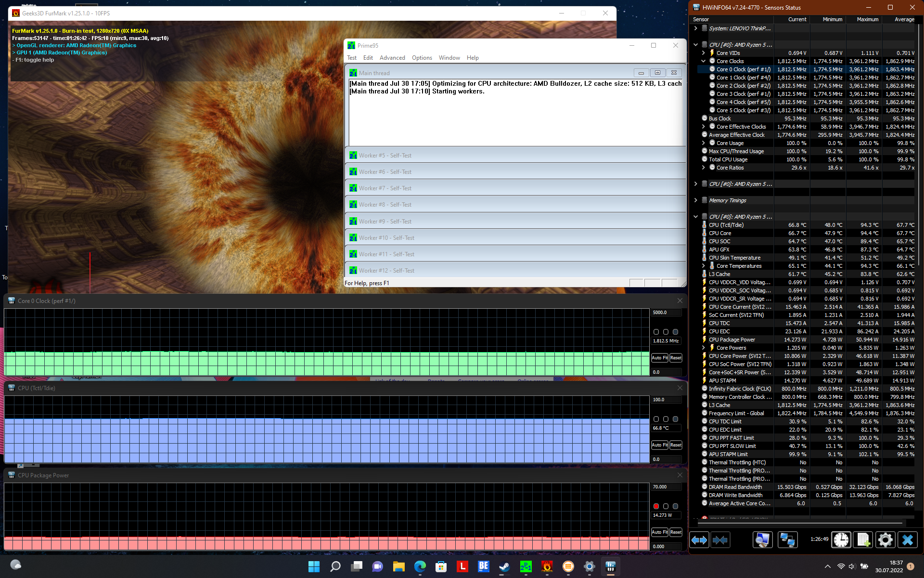Open the Prime95 taskbar icon
The height and width of the screenshot is (578, 924).
pyautogui.click(x=526, y=566)
